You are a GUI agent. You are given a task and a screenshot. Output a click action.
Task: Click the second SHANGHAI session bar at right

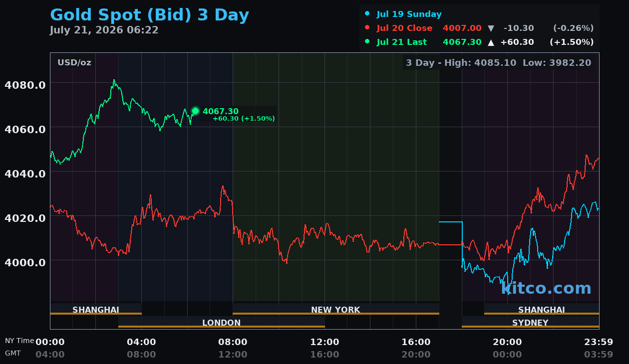pos(542,309)
